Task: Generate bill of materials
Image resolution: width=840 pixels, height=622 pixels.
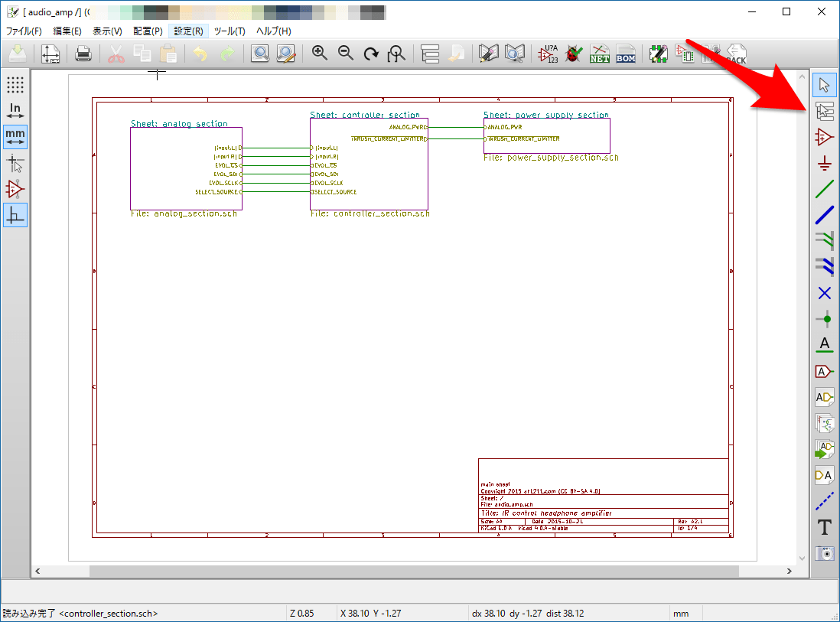Action: (626, 54)
